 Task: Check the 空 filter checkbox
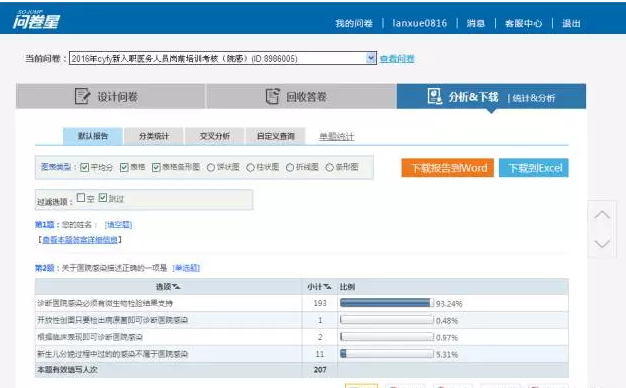81,198
